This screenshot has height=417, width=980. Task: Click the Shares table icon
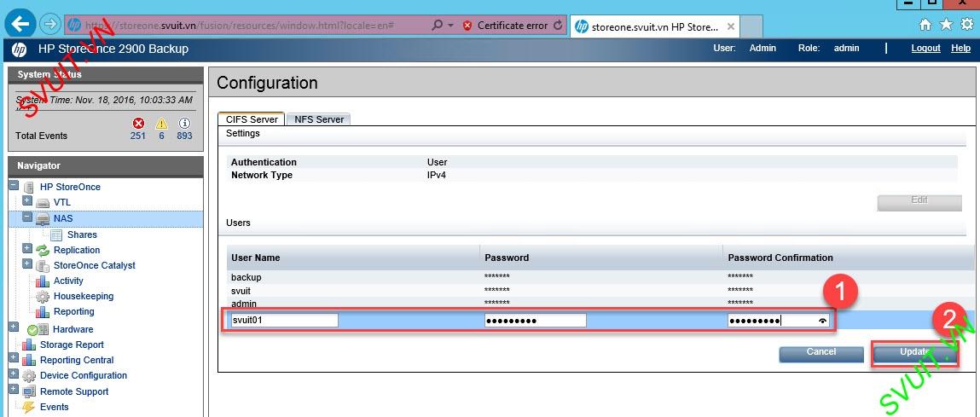point(56,235)
